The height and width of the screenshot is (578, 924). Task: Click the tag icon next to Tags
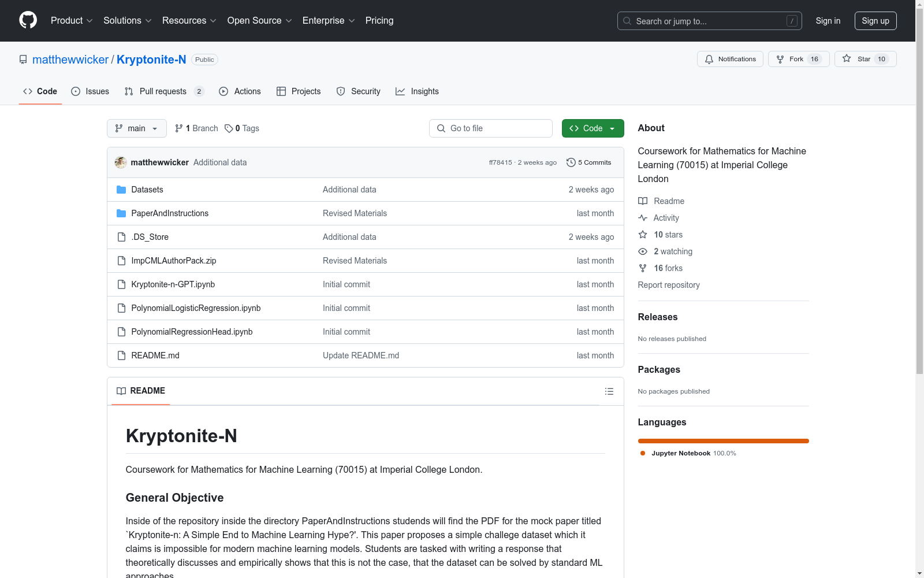click(229, 128)
